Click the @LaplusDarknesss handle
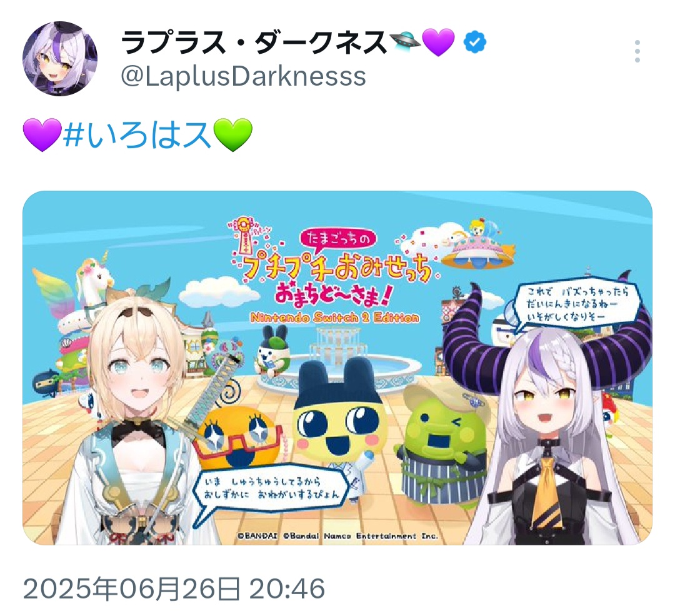 pyautogui.click(x=243, y=76)
